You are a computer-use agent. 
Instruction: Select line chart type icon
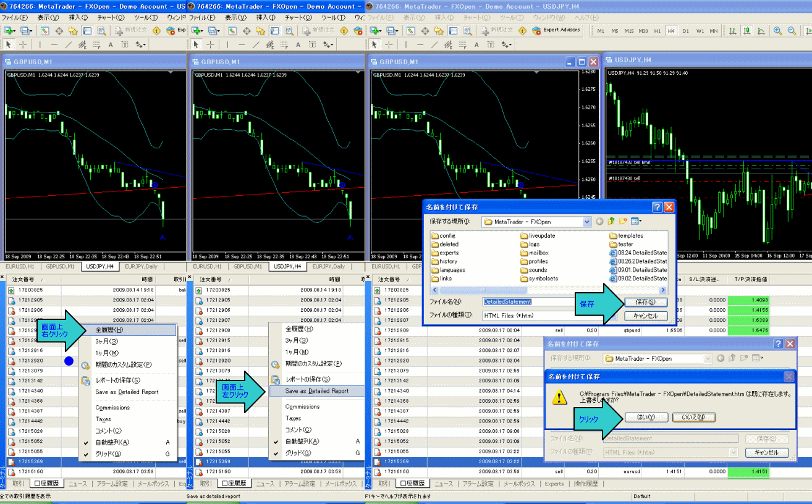(761, 30)
